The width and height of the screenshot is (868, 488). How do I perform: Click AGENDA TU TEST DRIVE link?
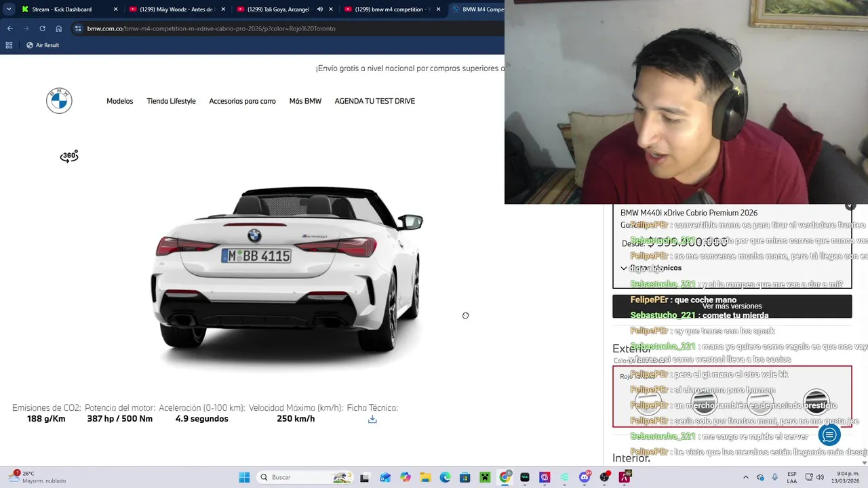click(x=375, y=101)
